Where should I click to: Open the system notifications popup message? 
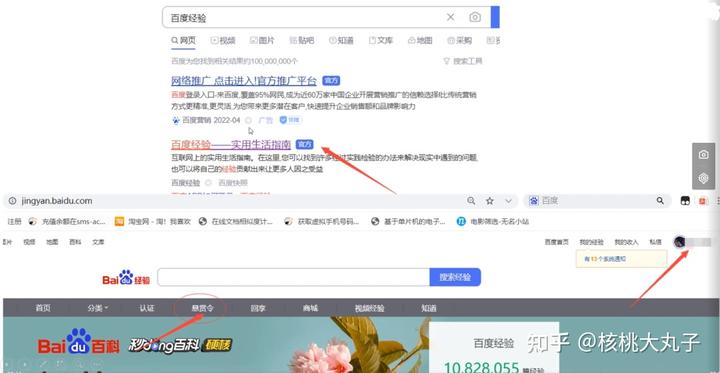621,259
